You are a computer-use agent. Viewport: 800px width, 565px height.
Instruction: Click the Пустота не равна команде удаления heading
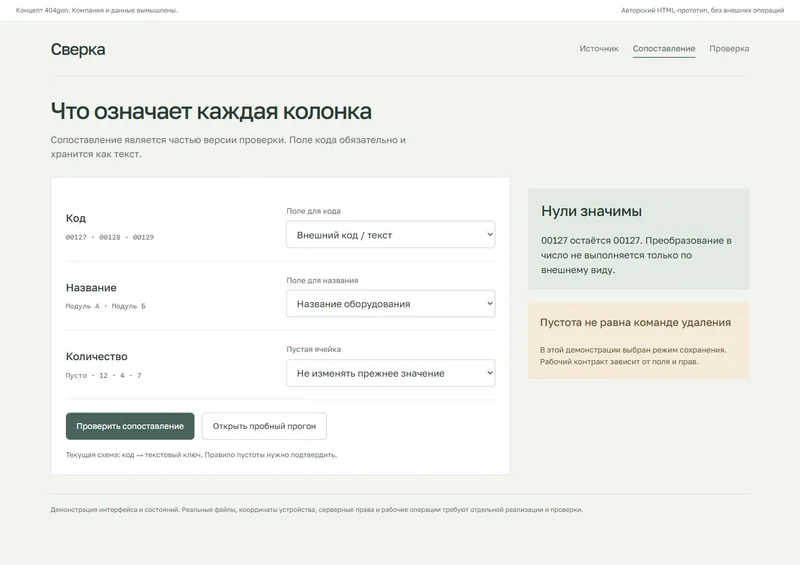tap(635, 323)
